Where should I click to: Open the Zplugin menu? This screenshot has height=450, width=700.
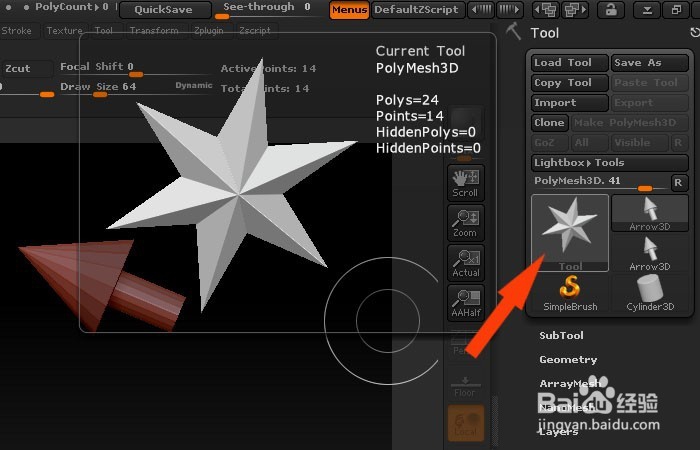coord(208,31)
